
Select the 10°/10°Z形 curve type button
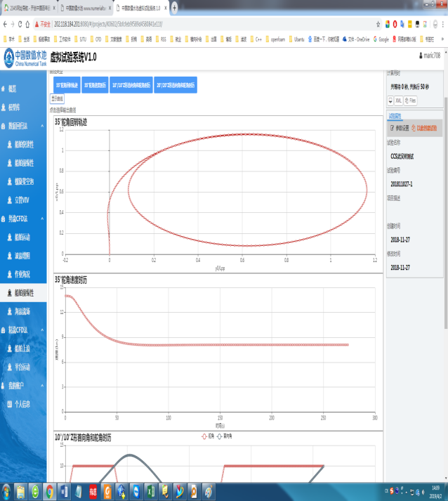[x=118, y=85]
